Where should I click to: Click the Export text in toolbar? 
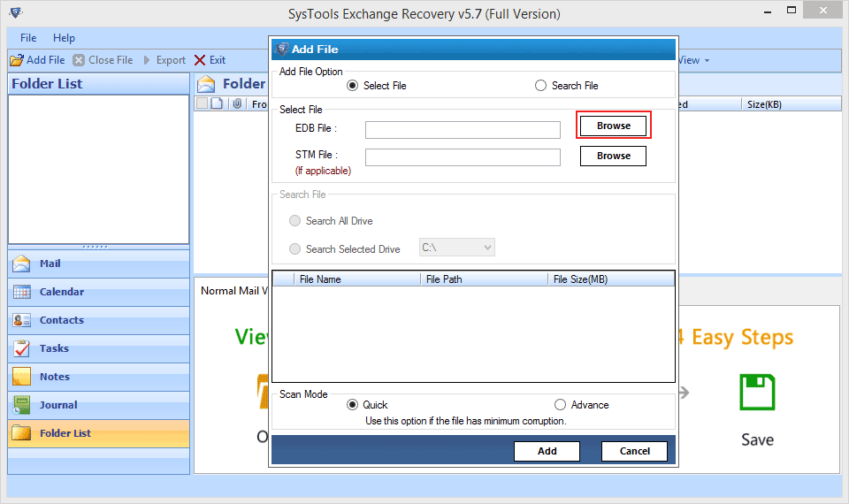[x=171, y=60]
